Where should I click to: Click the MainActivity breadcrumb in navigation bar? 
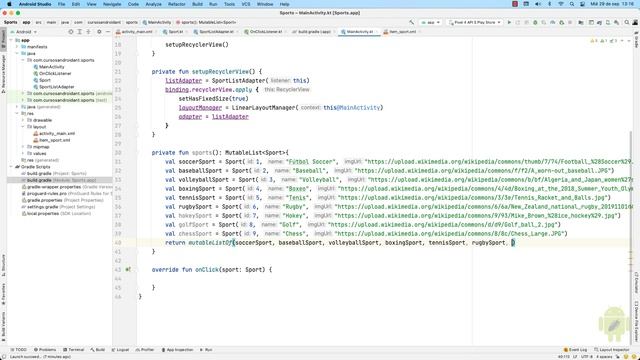point(157,22)
